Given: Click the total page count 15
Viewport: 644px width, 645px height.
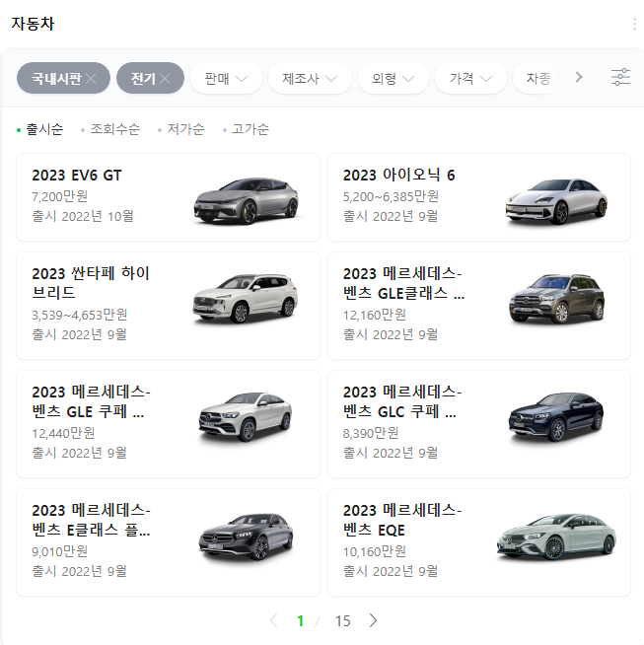Looking at the screenshot, I should (342, 620).
